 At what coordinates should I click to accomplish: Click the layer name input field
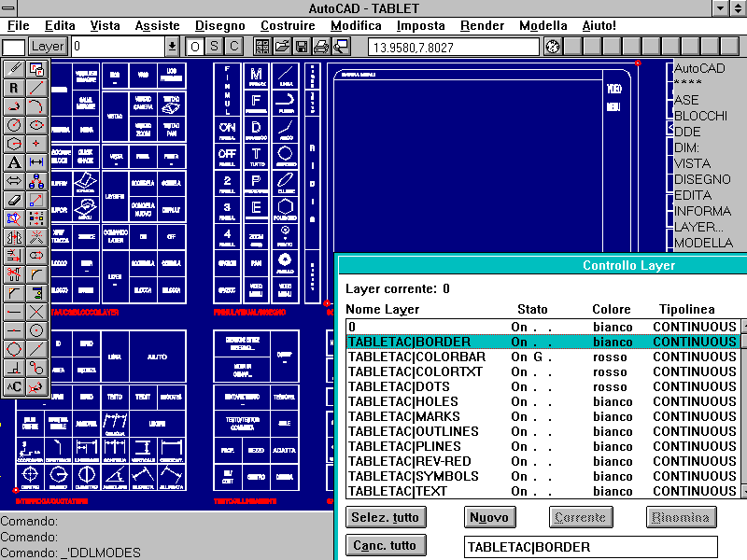[591, 547]
